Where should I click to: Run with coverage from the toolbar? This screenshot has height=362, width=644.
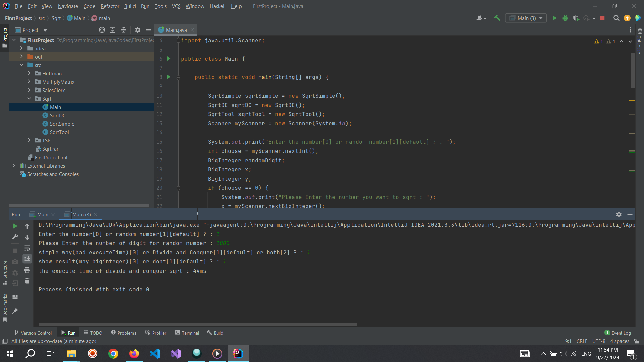576,18
